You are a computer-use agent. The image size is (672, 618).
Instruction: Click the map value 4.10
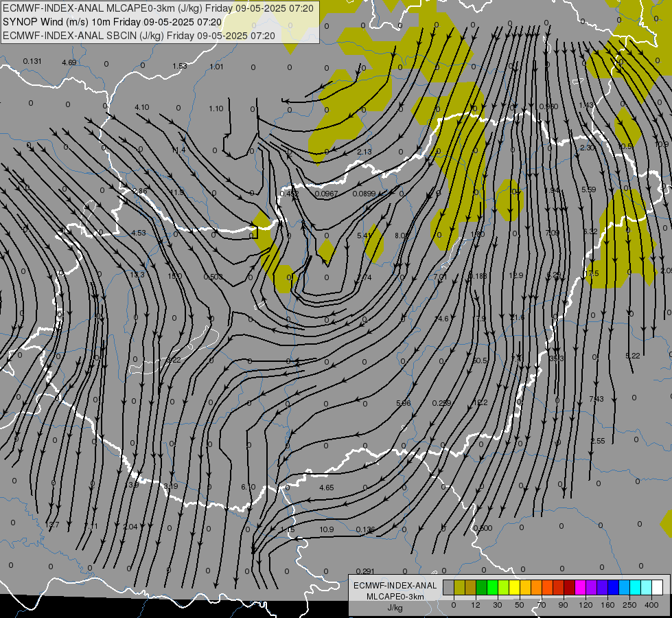142,107
